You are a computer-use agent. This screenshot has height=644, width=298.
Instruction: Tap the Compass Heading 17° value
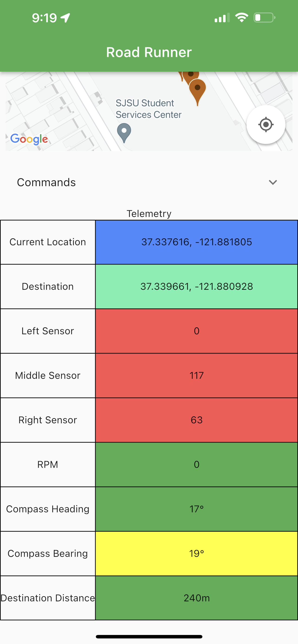(196, 509)
